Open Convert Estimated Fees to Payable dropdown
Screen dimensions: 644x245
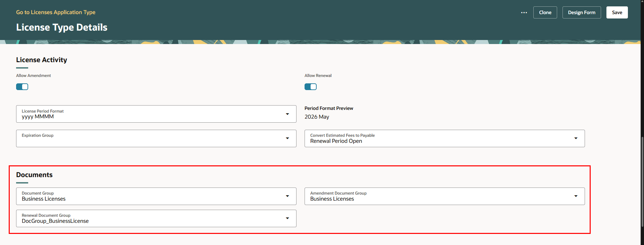pos(445,138)
